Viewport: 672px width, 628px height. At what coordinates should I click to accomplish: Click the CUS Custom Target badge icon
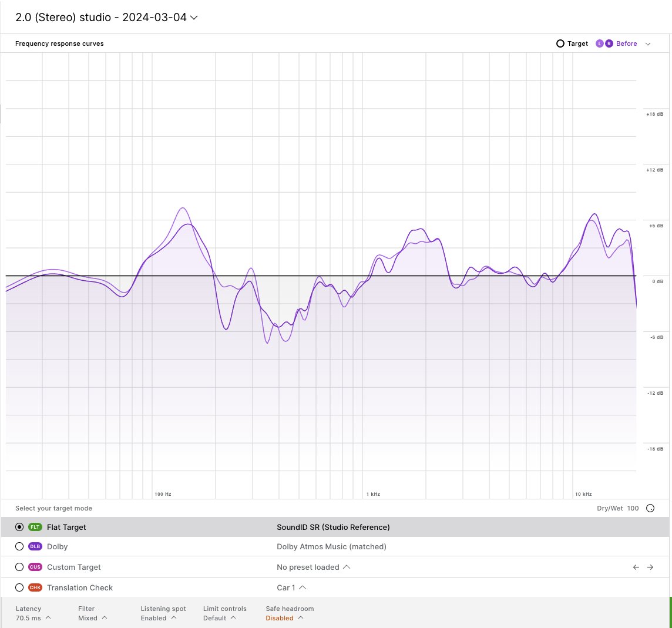coord(35,567)
